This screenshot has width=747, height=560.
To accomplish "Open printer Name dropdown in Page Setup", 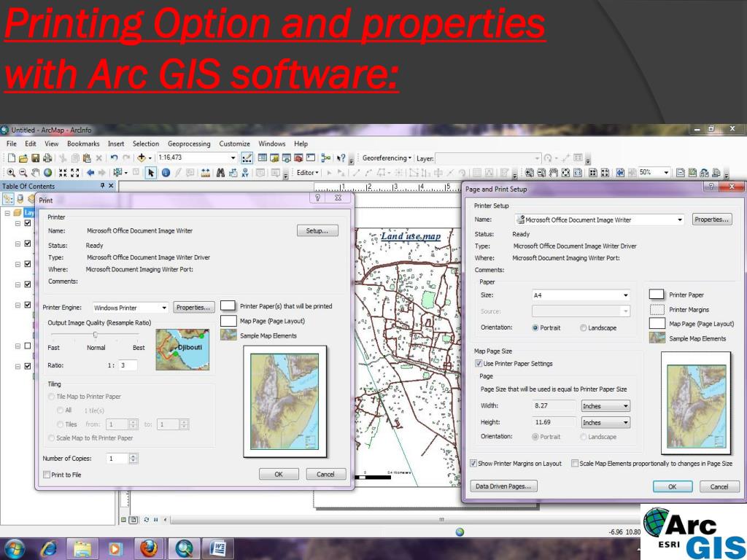I will coord(680,219).
